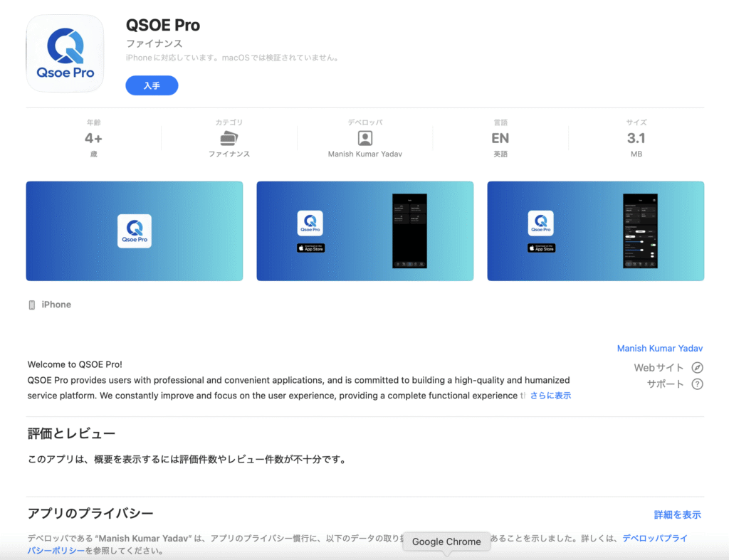Open Manish Kumar Yadav developer link
Image resolution: width=729 pixels, height=560 pixels.
660,348
